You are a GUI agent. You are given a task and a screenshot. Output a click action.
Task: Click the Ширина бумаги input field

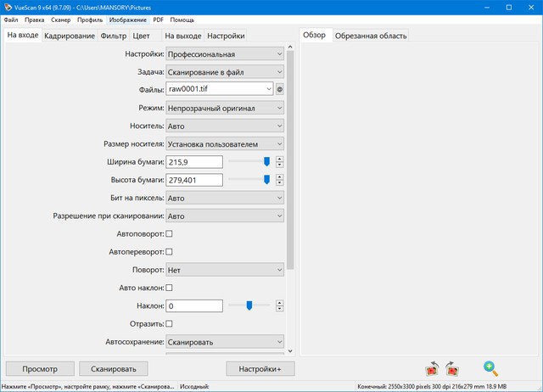(x=194, y=162)
